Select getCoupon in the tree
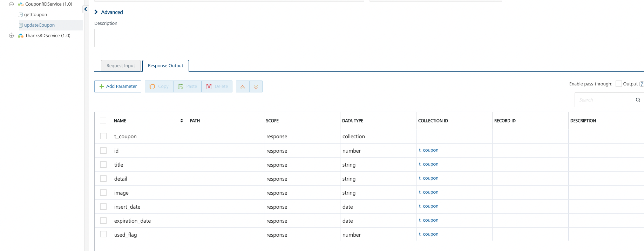 point(35,15)
